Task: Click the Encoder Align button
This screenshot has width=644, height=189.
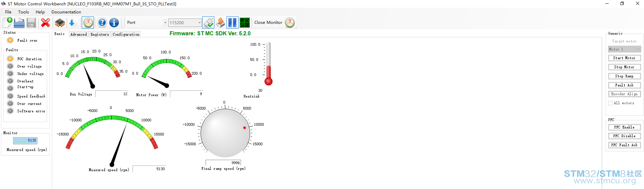Action: (624, 94)
